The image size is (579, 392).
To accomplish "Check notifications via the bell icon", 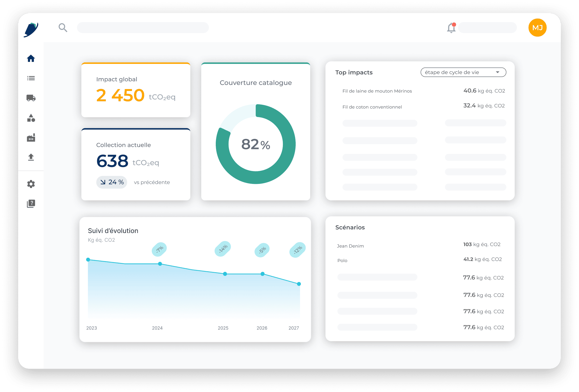I will 451,28.
